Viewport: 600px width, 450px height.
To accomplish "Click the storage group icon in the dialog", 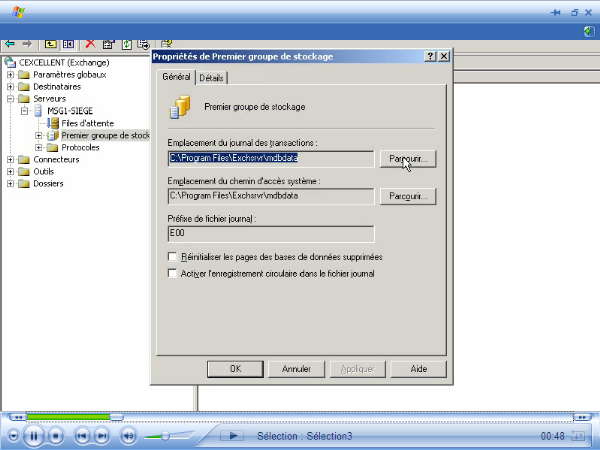I will point(179,107).
